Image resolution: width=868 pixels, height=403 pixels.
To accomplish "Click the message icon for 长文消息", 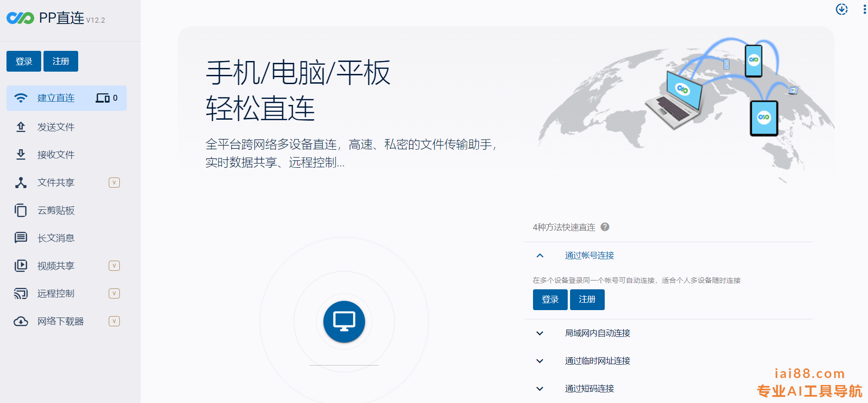I will click(21, 238).
